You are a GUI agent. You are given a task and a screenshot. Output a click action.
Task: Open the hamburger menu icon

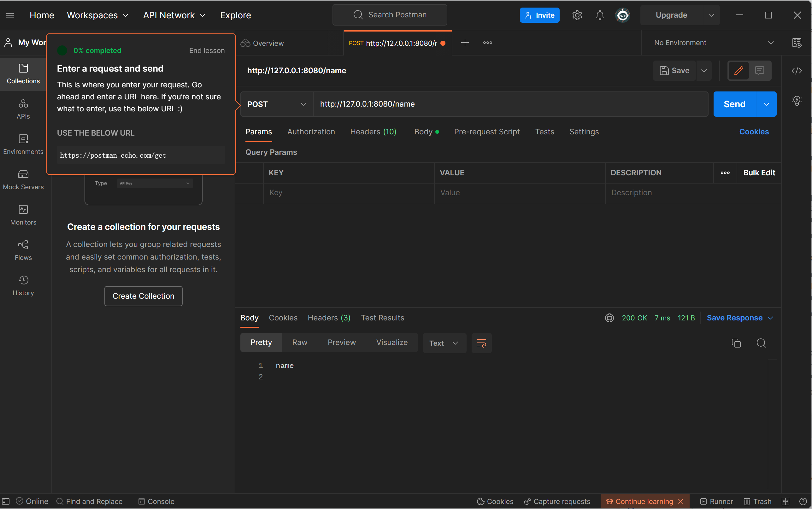10,15
